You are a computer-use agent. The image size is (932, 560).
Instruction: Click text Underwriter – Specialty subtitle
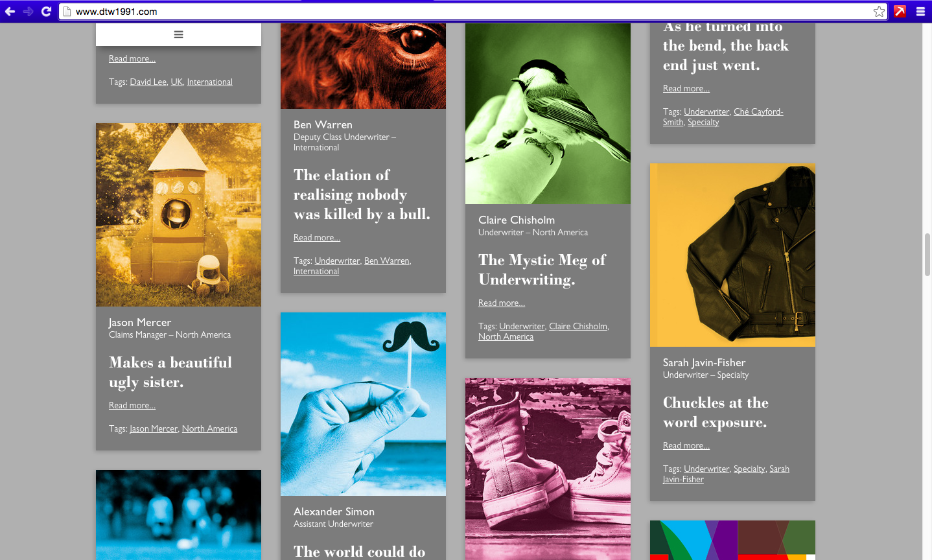(x=706, y=375)
